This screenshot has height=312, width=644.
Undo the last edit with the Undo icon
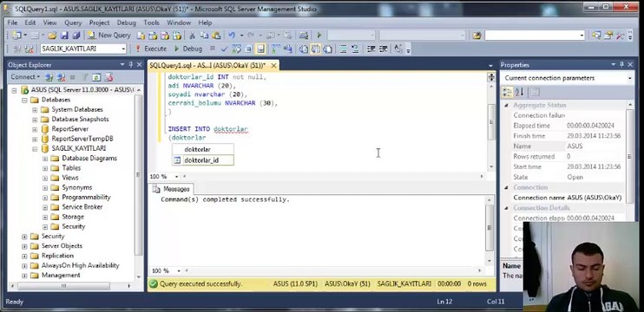coord(232,36)
